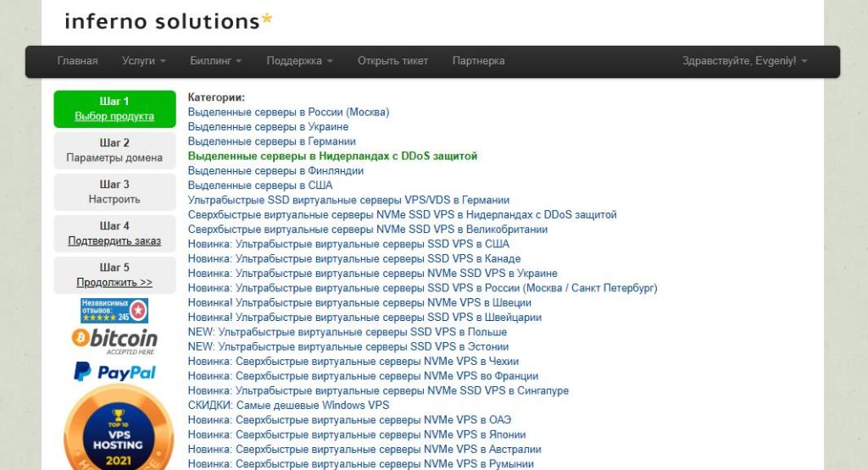Expand the Услуги dropdown menu

(143, 61)
